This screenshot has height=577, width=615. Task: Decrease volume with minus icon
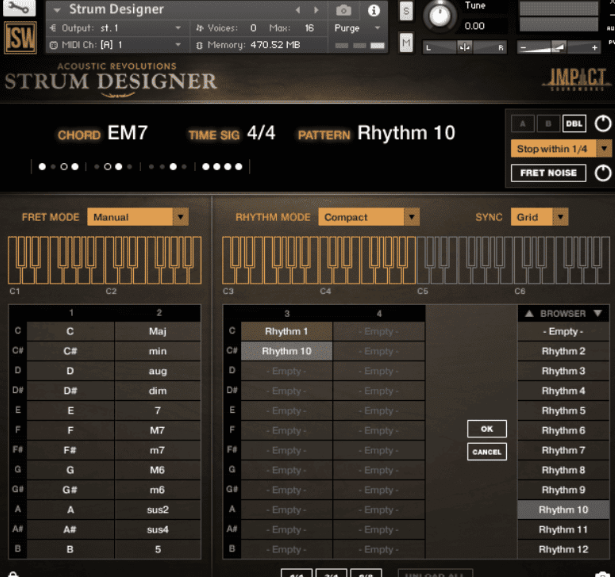click(x=523, y=48)
